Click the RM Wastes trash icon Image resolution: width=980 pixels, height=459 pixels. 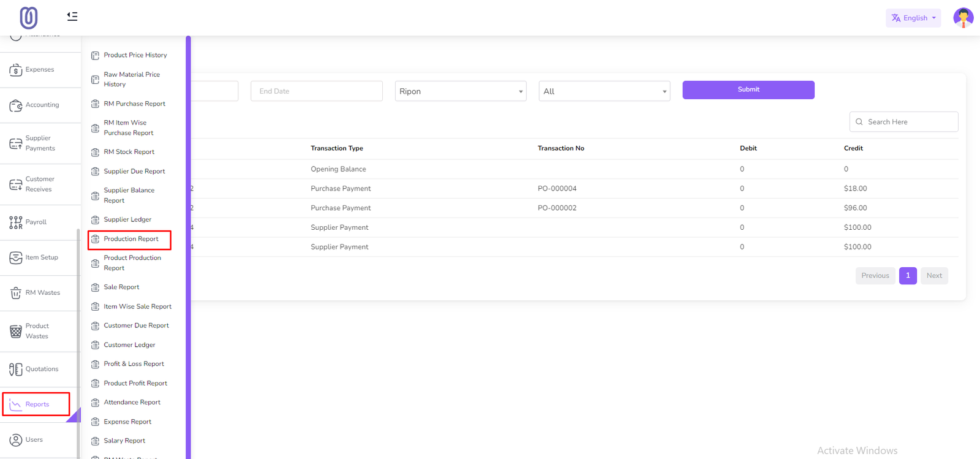pyautogui.click(x=16, y=293)
